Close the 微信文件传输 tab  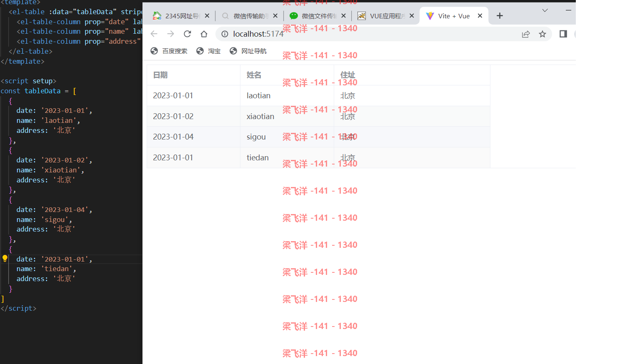pos(343,16)
